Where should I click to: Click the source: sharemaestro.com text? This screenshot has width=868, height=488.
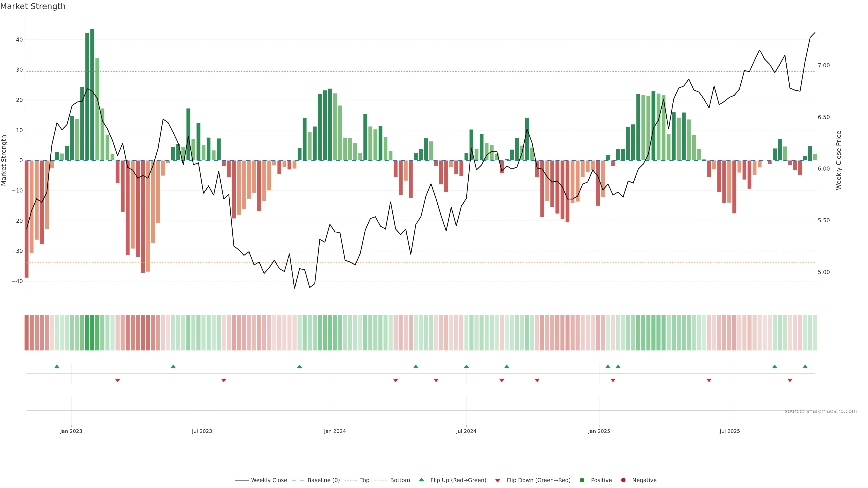(x=821, y=411)
